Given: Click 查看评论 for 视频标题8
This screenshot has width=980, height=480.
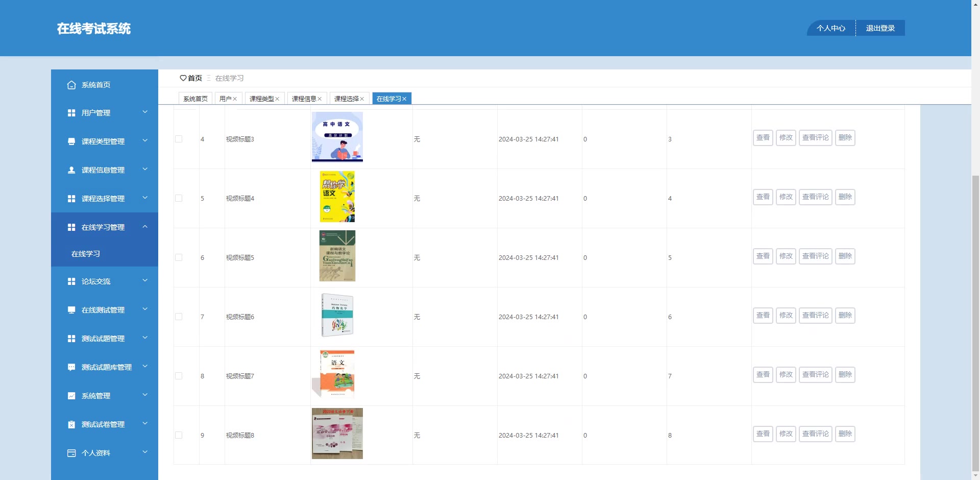Looking at the screenshot, I should coord(816,434).
